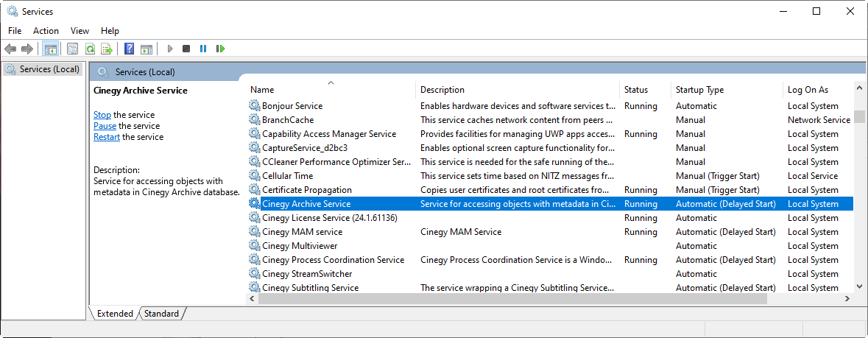Screen dimensions: 868x338
Task: Sort by the Log On As column header
Action: coord(818,90)
